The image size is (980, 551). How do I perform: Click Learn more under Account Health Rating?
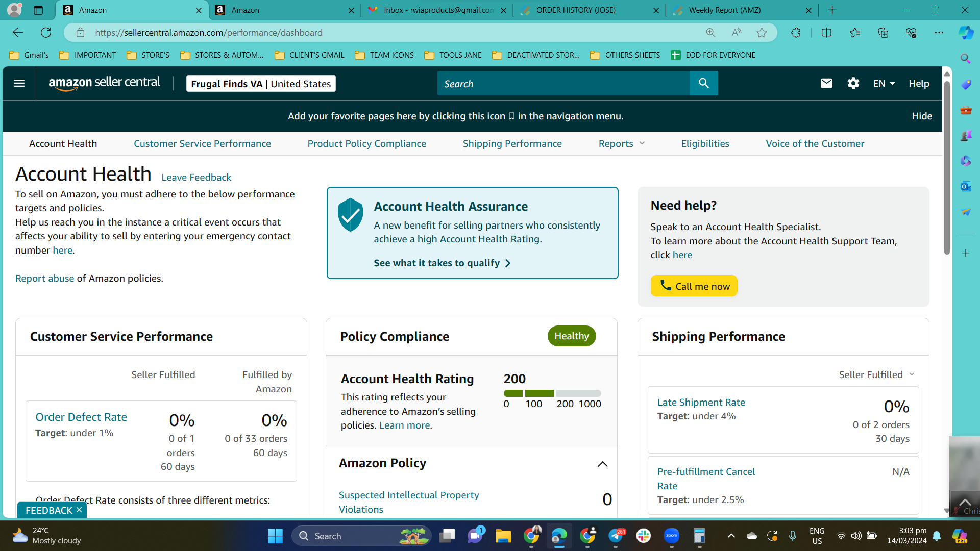point(404,425)
